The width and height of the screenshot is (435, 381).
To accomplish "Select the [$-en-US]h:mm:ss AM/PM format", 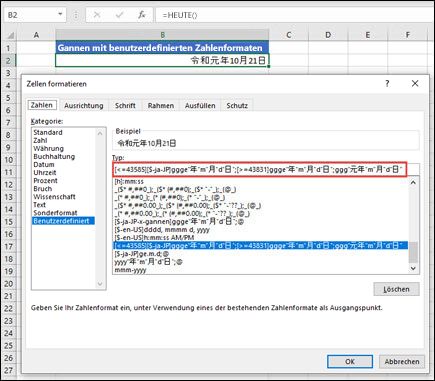I will click(260, 238).
